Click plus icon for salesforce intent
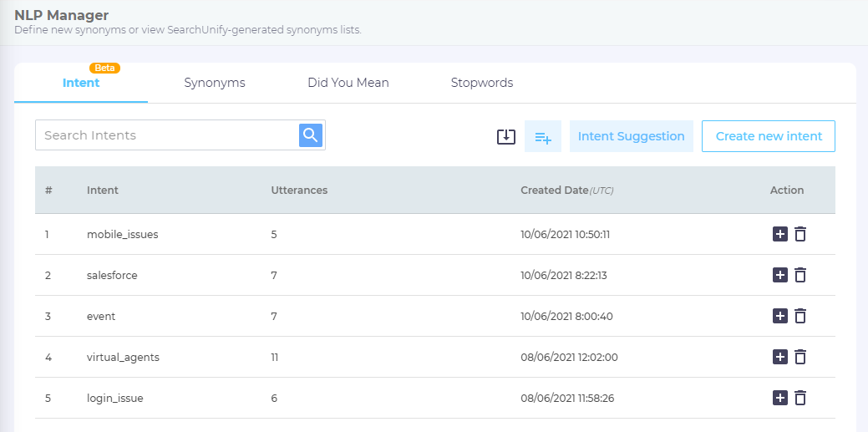The image size is (868, 432). tap(780, 275)
